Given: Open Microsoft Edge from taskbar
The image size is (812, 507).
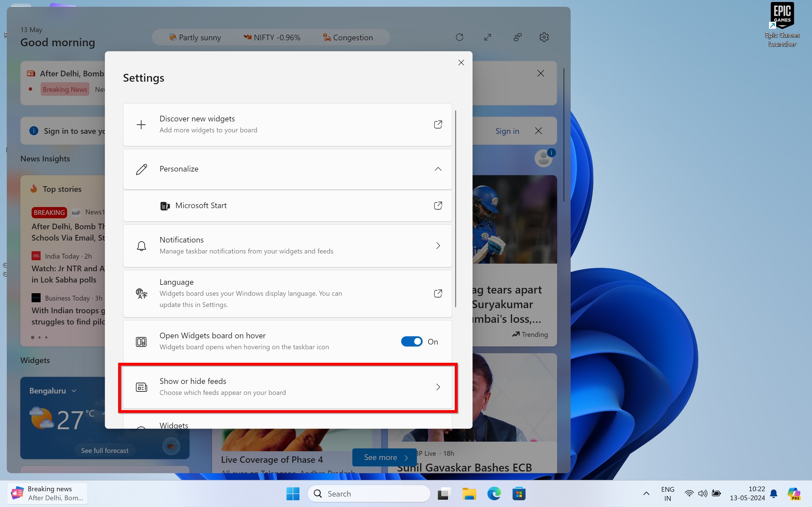Looking at the screenshot, I should pos(494,493).
